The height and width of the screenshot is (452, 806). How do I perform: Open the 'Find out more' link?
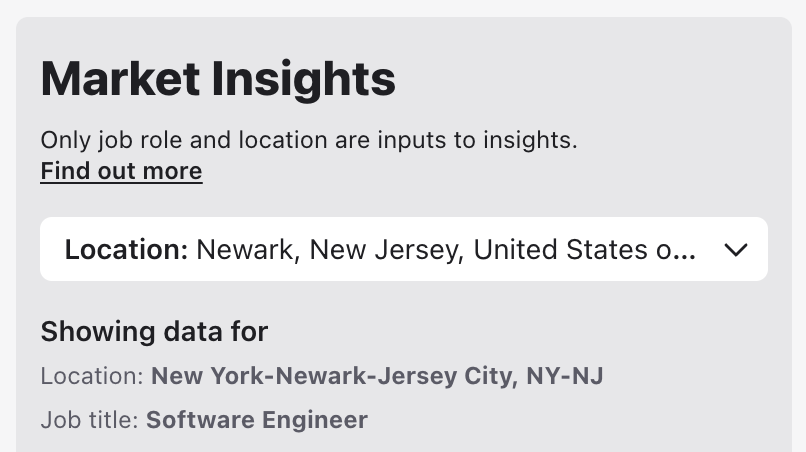click(121, 171)
